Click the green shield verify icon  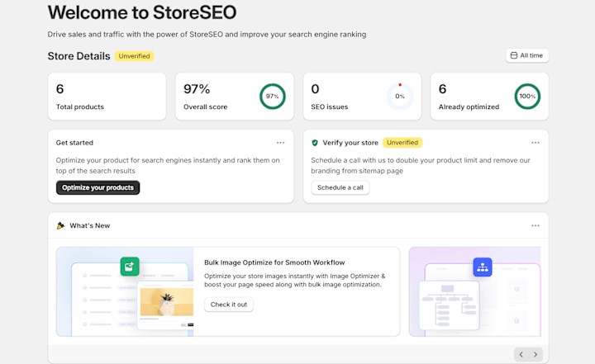tap(315, 143)
